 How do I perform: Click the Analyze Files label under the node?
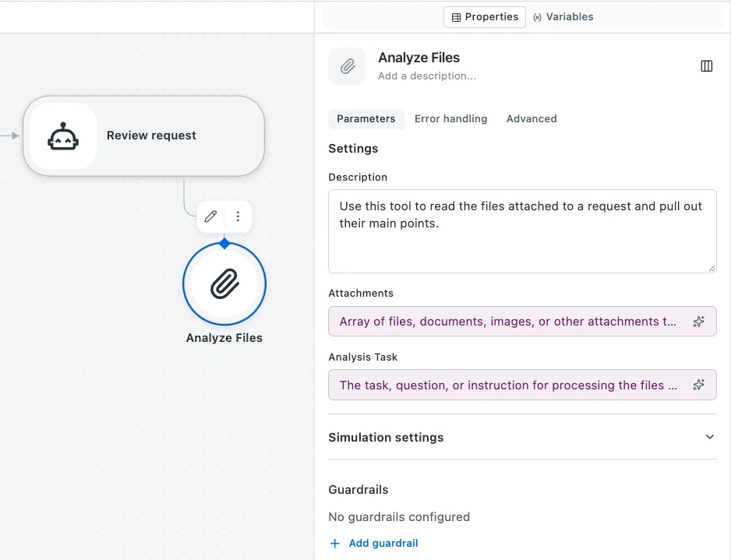pyautogui.click(x=224, y=338)
